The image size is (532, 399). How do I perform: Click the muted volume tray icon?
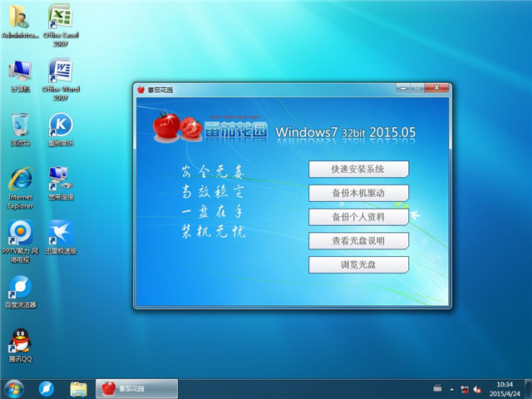coord(477,389)
